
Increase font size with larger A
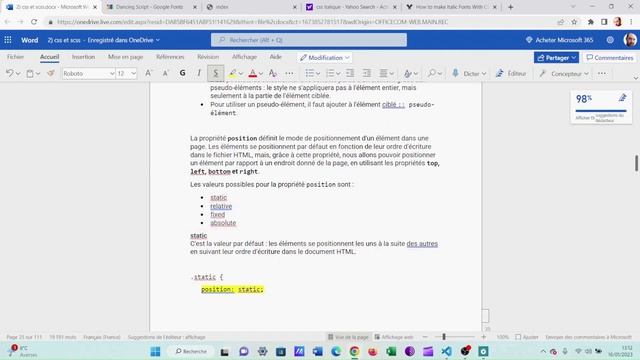coord(148,73)
